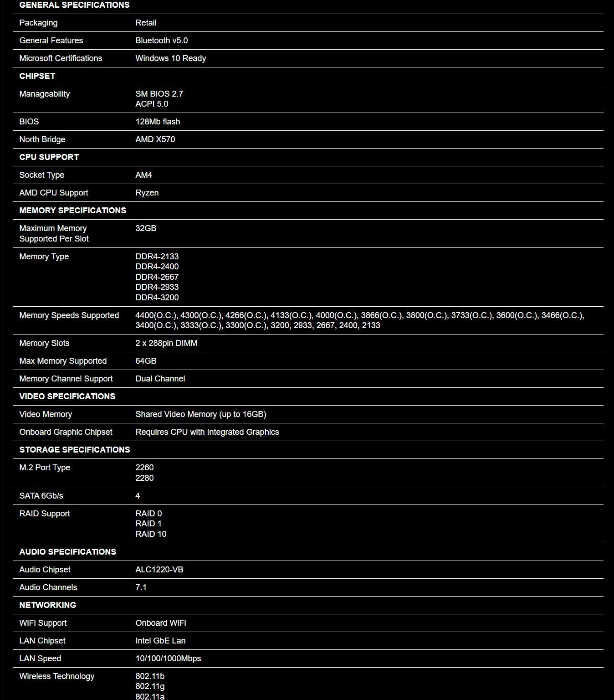Click the 'Packaging' row label
The width and height of the screenshot is (614, 700).
click(x=38, y=23)
